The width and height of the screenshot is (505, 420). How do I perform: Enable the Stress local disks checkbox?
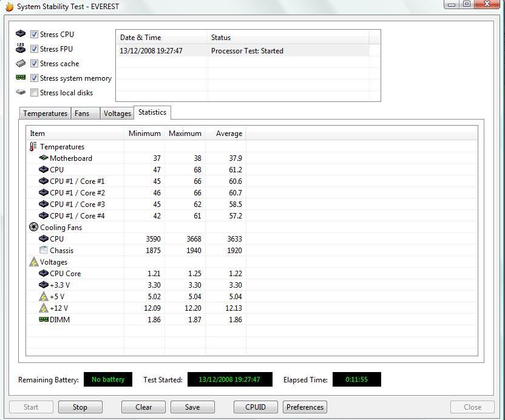click(x=34, y=93)
